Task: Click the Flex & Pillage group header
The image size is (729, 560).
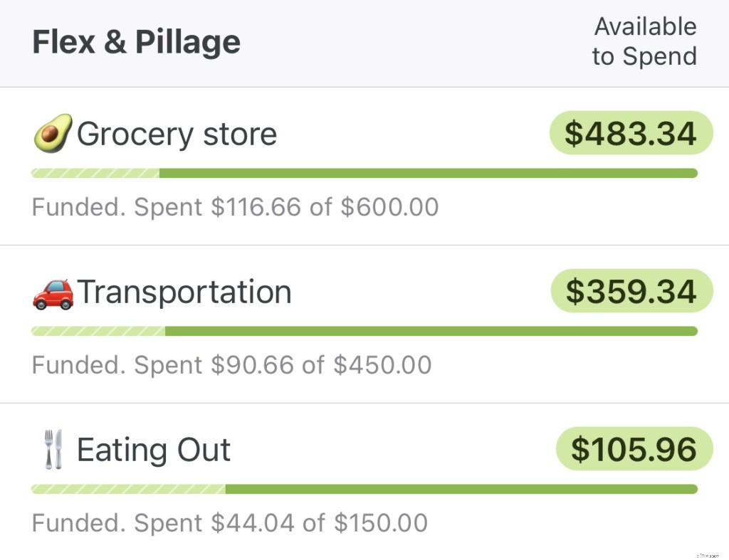Action: [x=136, y=43]
